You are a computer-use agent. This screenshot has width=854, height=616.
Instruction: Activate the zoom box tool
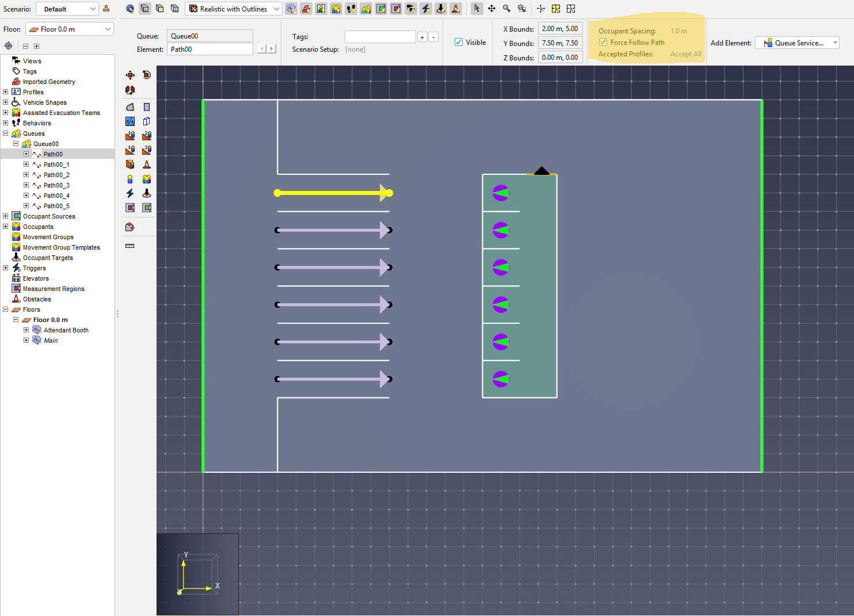[x=521, y=9]
